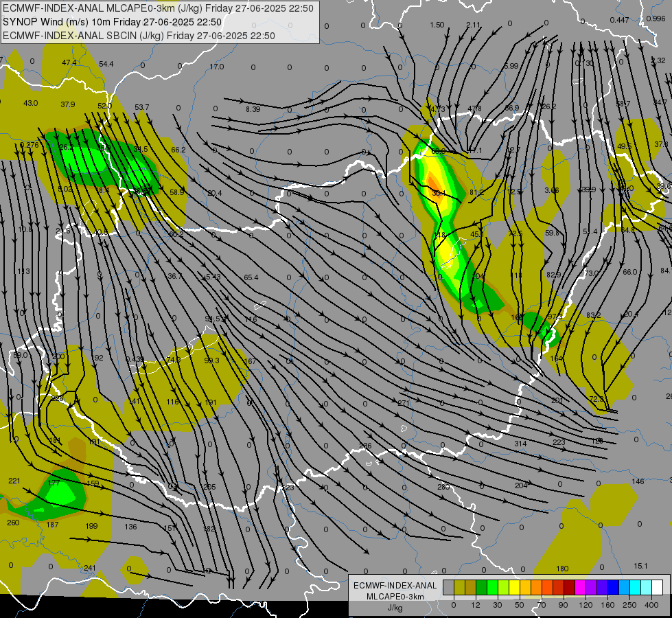
Task: Click the map value '167'
Action: point(250,361)
